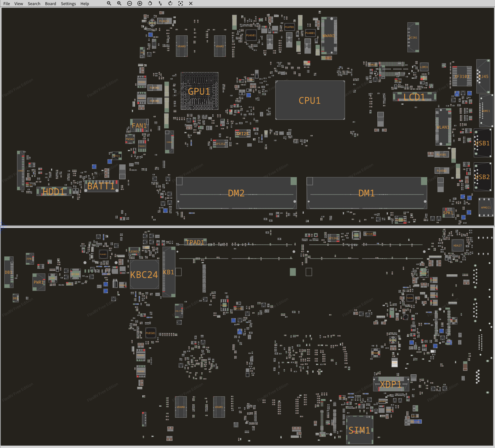Open the Settings menu
This screenshot has width=495, height=448.
pyautogui.click(x=68, y=4)
